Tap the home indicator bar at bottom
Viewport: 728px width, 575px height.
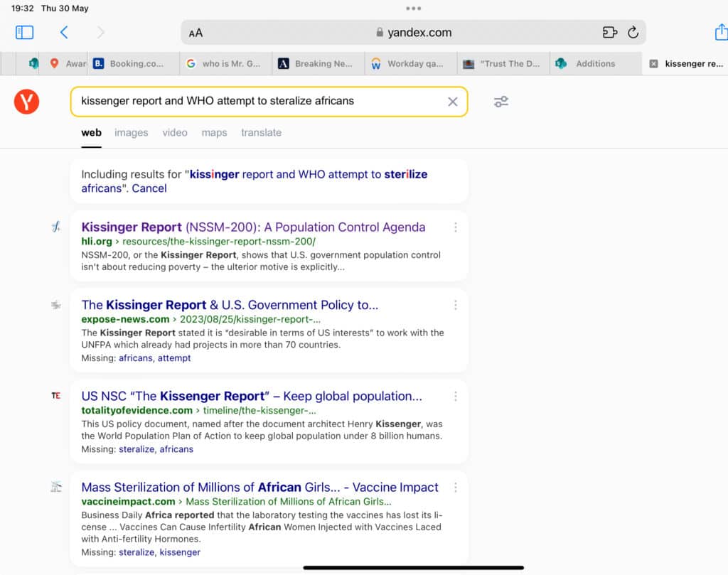(413, 568)
